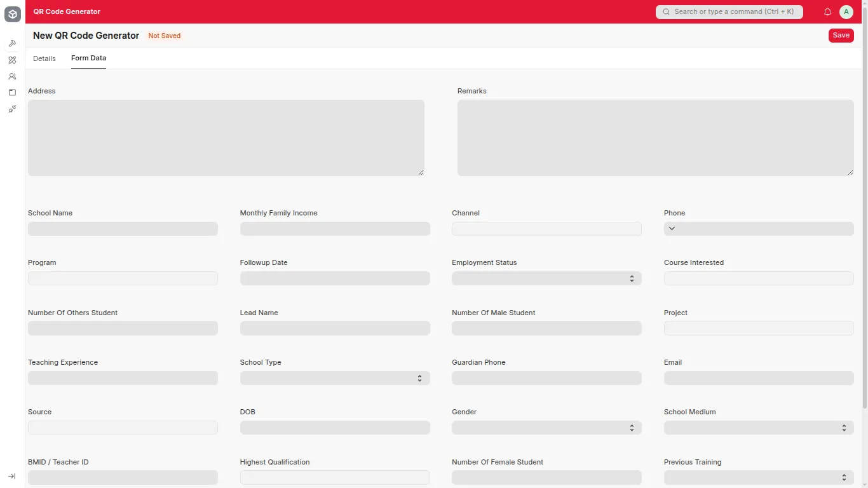Click the search or command bar

729,11
